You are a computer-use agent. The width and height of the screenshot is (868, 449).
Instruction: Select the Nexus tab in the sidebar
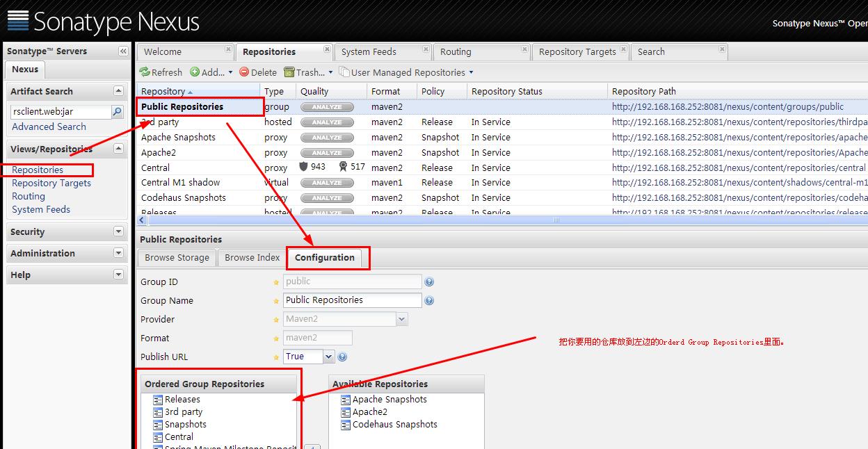click(25, 70)
